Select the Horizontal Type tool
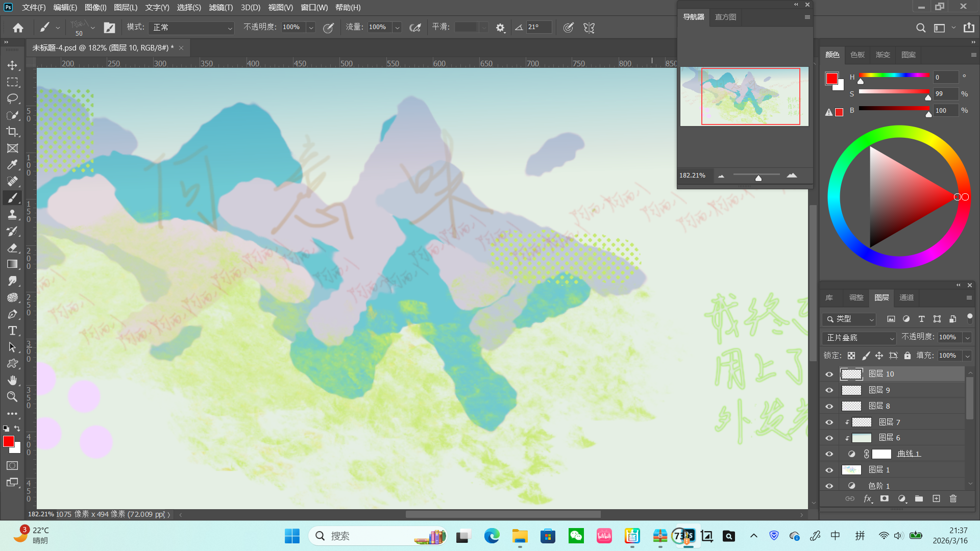This screenshot has width=980, height=551. pyautogui.click(x=12, y=331)
